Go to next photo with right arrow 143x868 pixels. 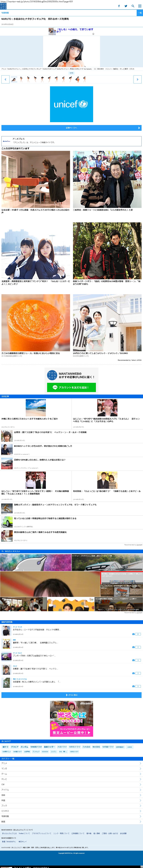[x=137, y=79]
